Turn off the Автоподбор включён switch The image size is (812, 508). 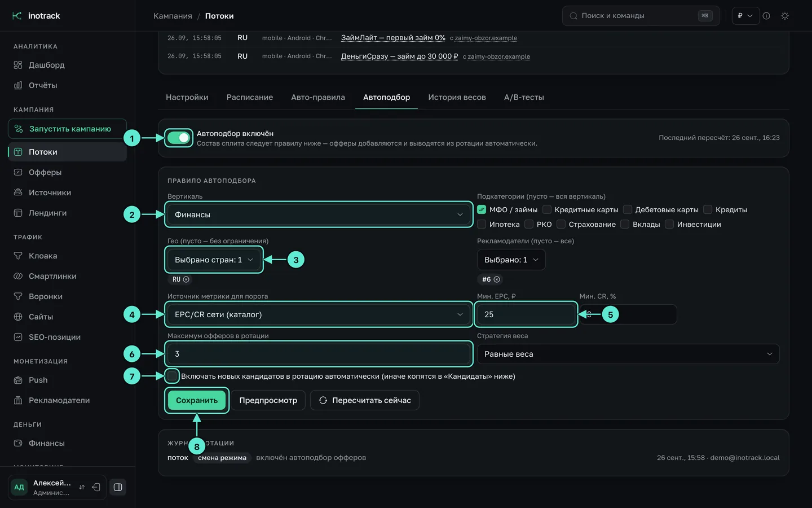(x=179, y=138)
